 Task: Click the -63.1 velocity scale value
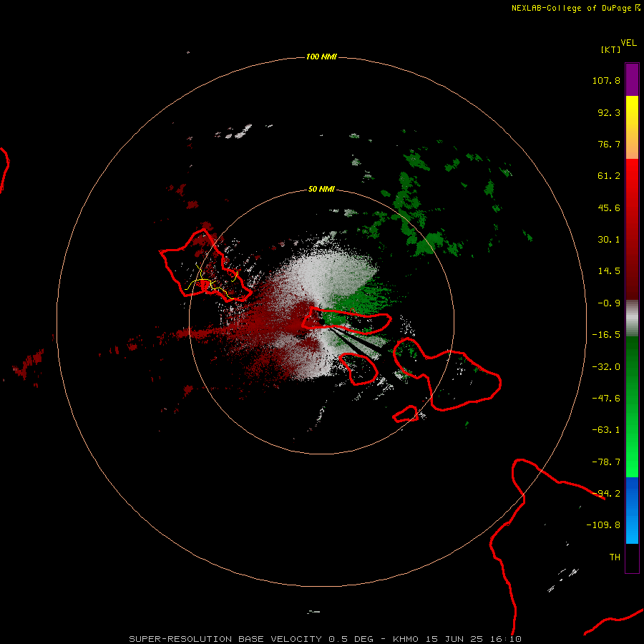click(606, 430)
